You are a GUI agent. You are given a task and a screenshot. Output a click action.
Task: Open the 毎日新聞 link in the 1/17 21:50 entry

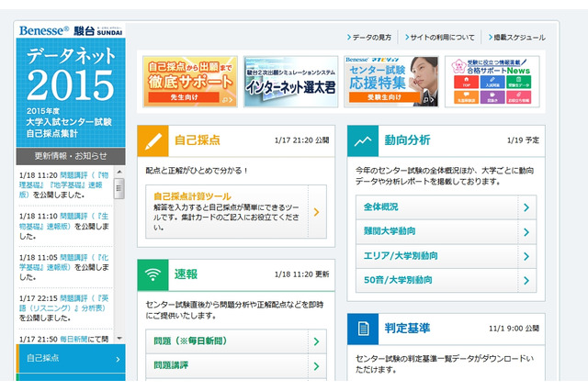[73, 340]
